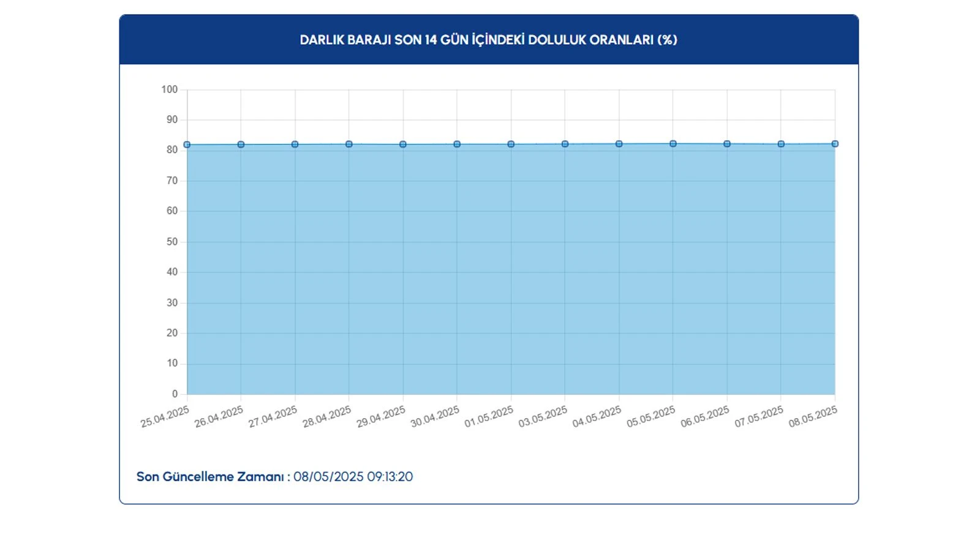
Task: Click the x-axis label 26.04.2025
Action: 219,417
